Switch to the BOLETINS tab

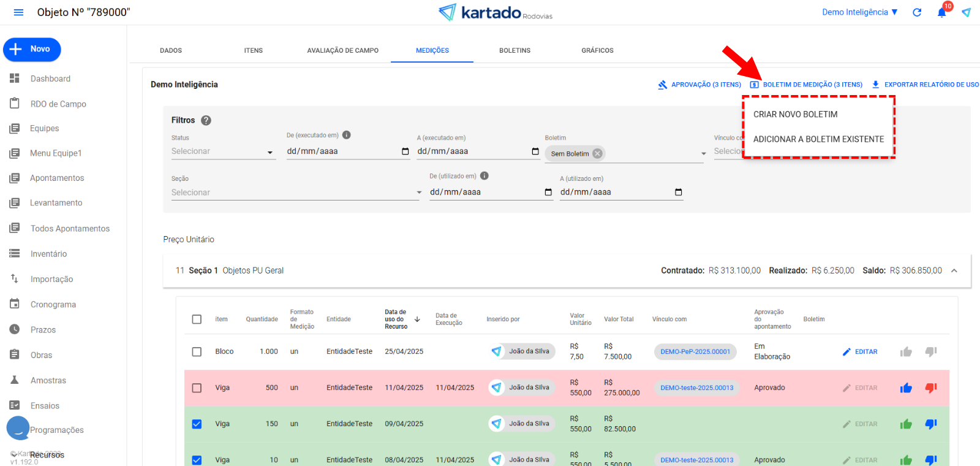point(514,50)
